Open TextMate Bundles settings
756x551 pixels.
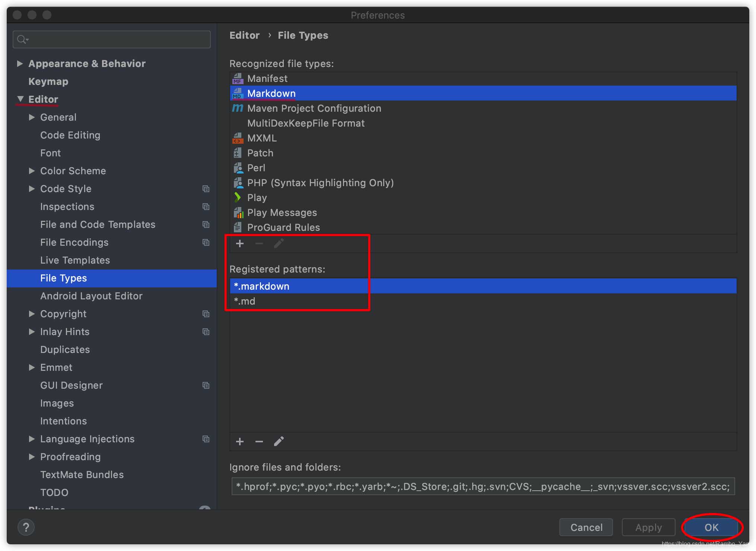point(82,475)
